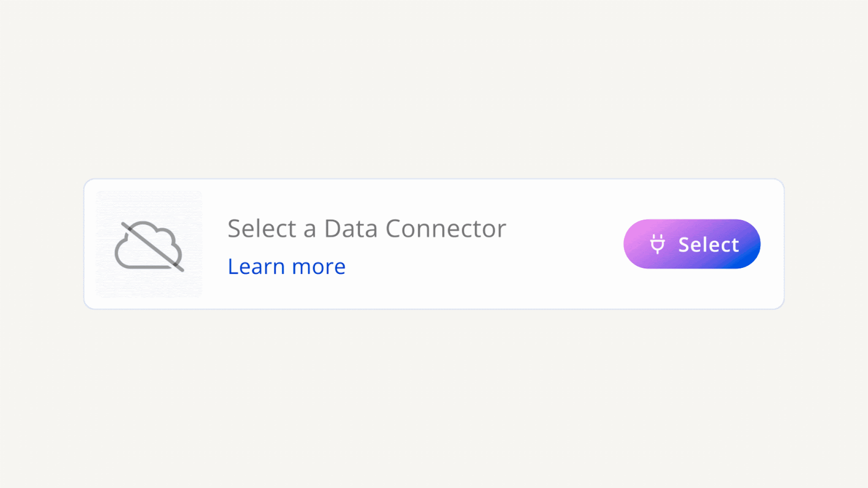This screenshot has height=488, width=868.
Task: Click the word 'Connector' in the title
Action: [x=446, y=229]
